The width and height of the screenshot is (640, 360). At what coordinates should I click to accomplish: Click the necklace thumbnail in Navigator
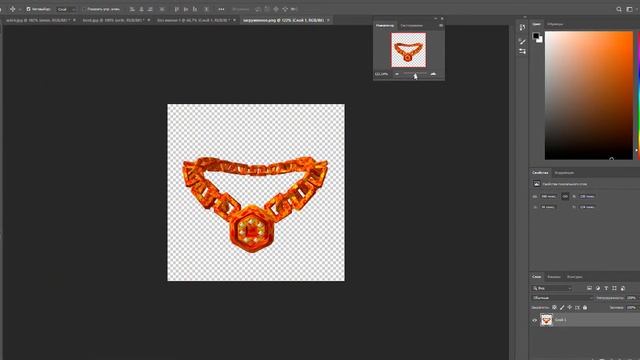409,50
